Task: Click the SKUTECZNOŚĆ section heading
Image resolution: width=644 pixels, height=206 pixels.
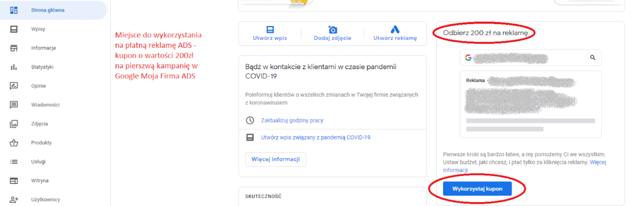Action: (263, 196)
